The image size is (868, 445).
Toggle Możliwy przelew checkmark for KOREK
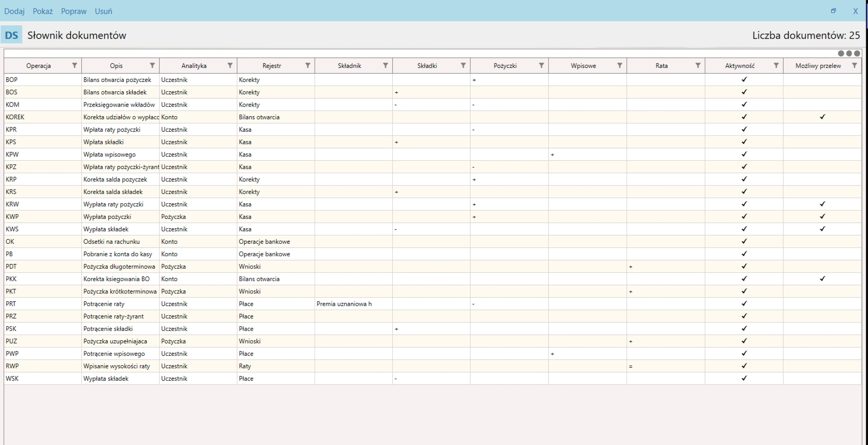pos(822,117)
